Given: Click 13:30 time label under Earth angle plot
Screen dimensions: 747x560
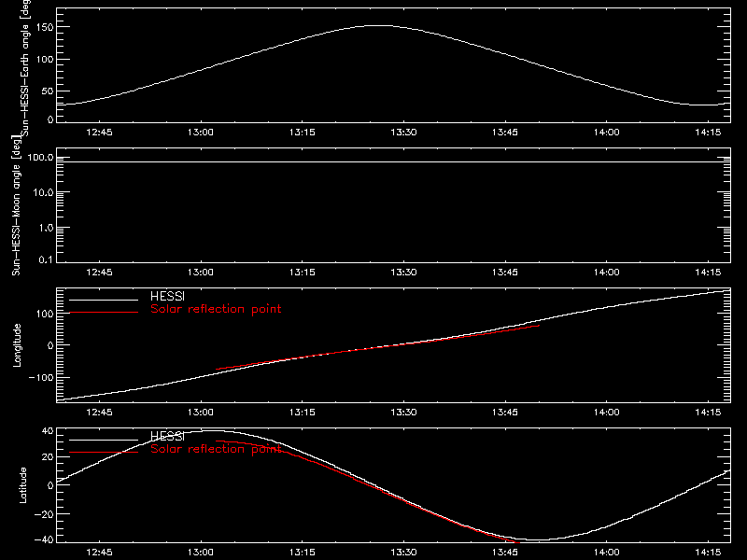Looking at the screenshot, I should (403, 132).
